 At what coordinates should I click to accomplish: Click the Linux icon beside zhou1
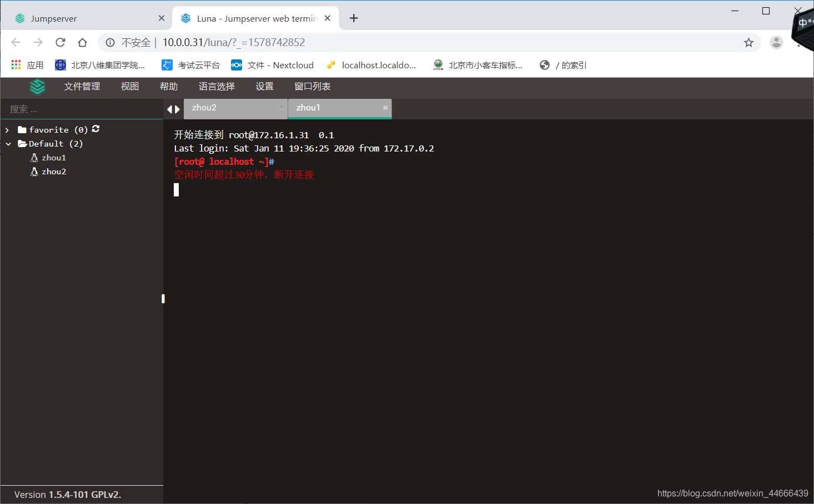pyautogui.click(x=34, y=158)
